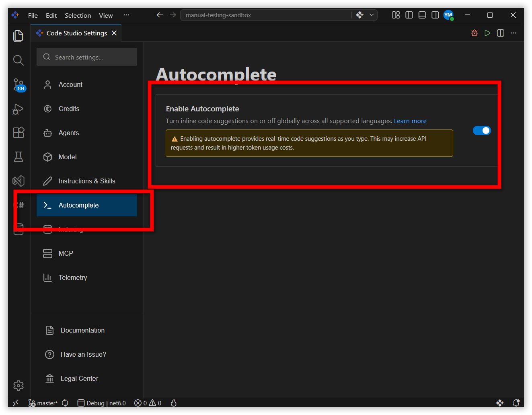
Task: Change the Debug | net6.0 configuration
Action: 102,403
